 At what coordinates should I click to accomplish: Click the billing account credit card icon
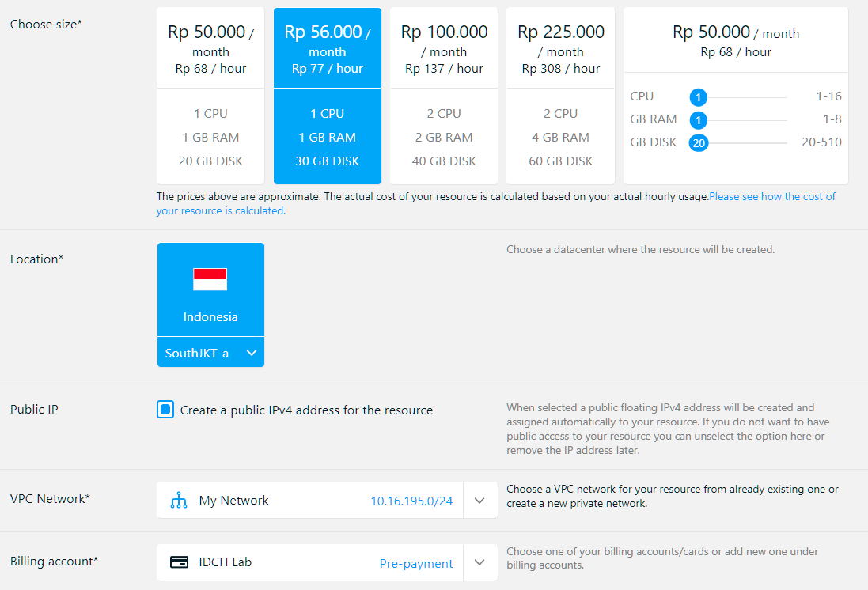(x=180, y=562)
